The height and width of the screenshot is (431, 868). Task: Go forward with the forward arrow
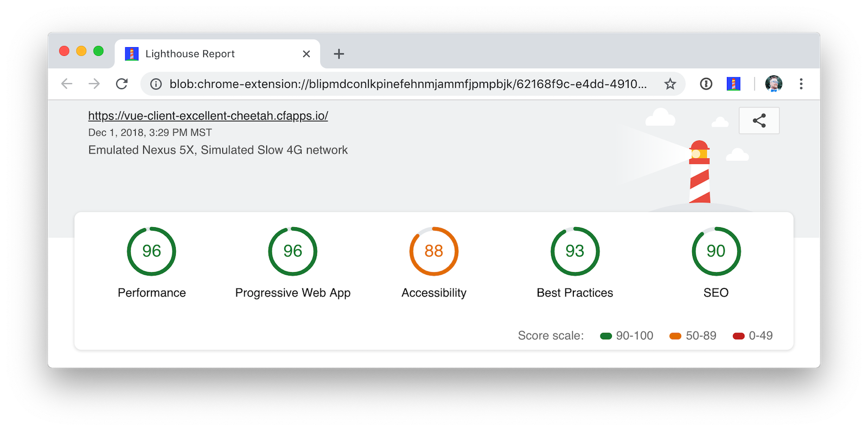point(94,84)
